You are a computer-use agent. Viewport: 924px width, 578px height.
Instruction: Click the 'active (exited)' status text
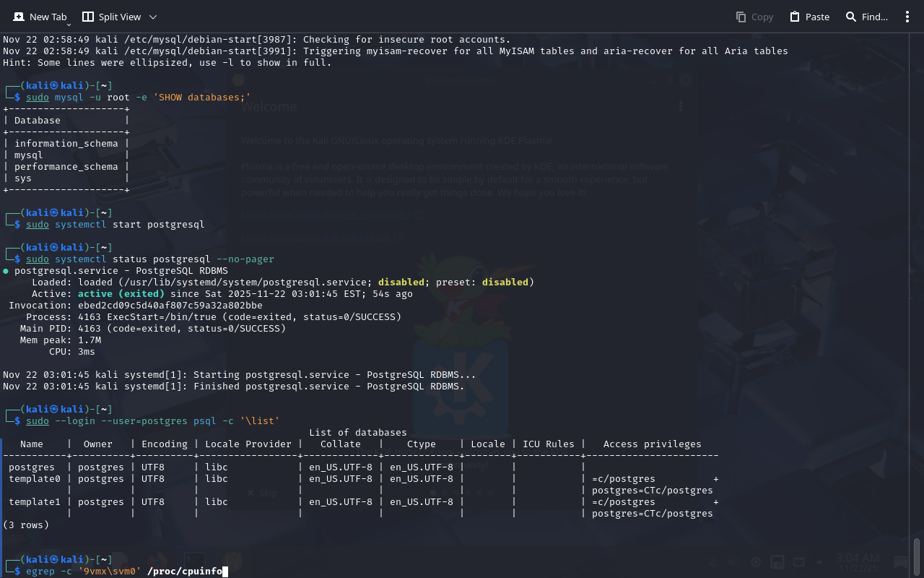point(121,294)
